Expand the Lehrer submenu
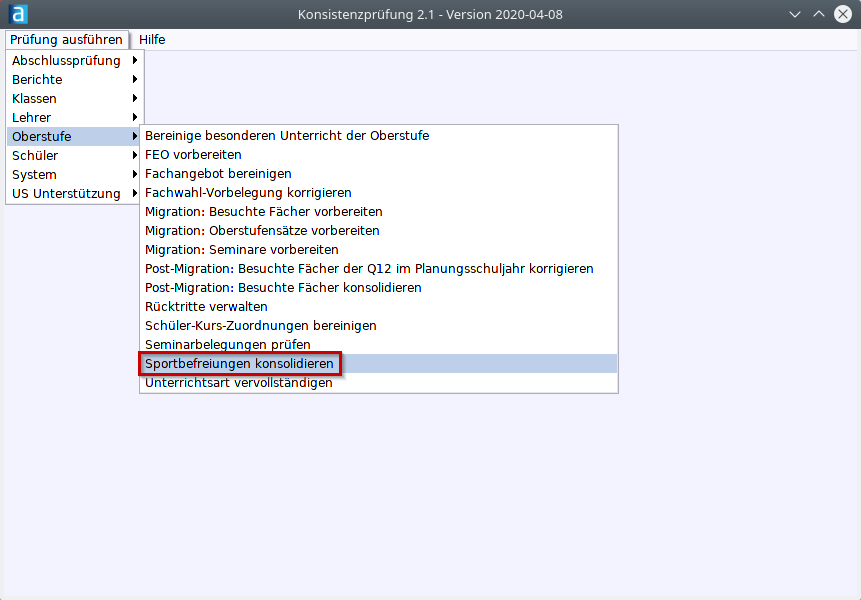 pyautogui.click(x=74, y=117)
